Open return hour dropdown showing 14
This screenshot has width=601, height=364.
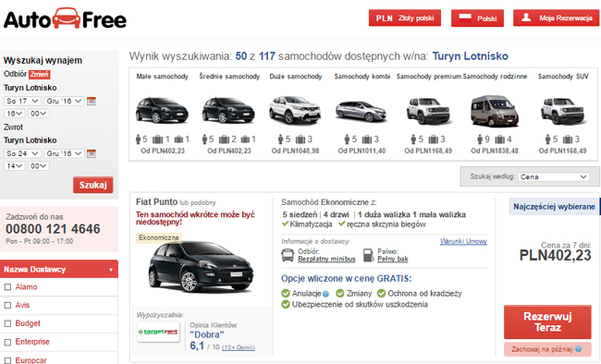[15, 166]
